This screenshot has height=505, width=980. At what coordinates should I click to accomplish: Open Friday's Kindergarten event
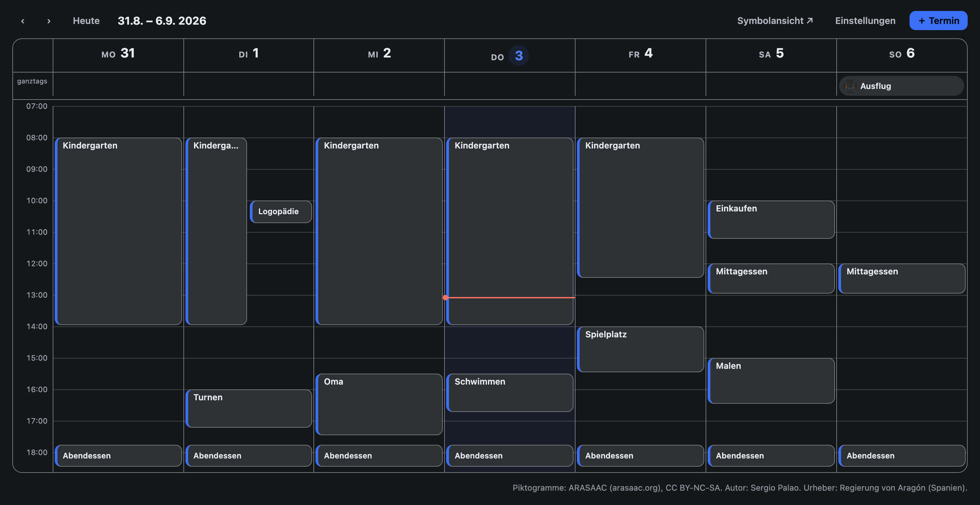[640, 208]
